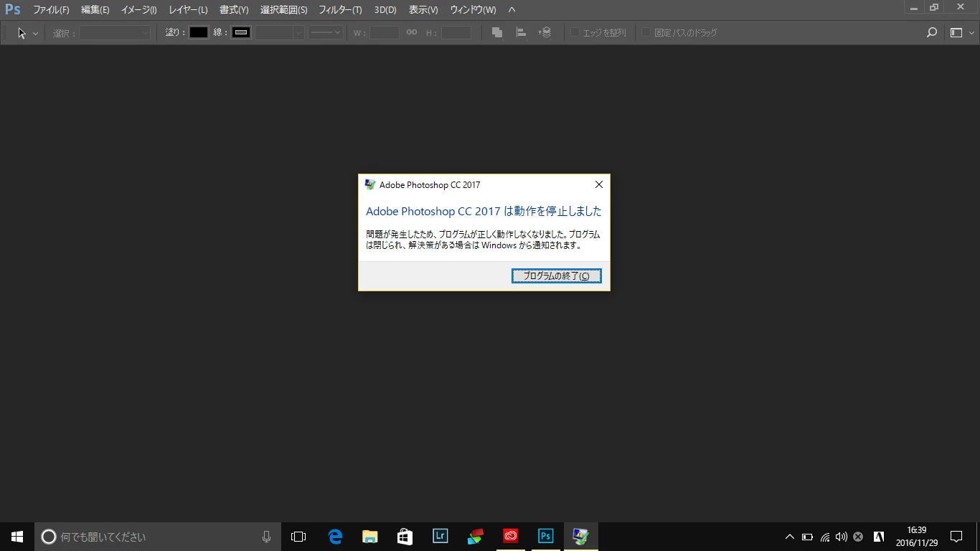Click the crash report taskbar icon

point(581,537)
